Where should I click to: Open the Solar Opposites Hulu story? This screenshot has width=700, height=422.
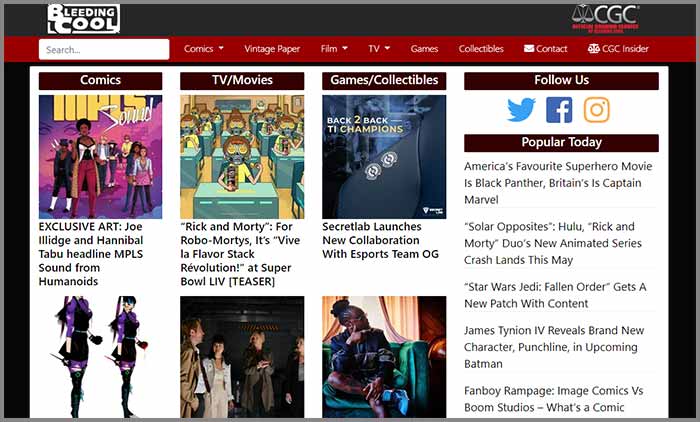pyautogui.click(x=553, y=243)
